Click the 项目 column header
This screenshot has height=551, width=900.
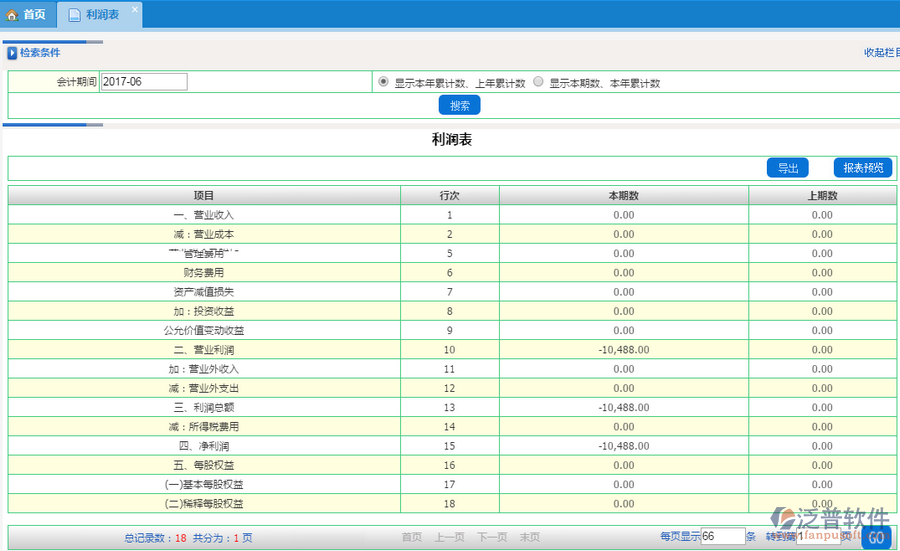click(204, 195)
